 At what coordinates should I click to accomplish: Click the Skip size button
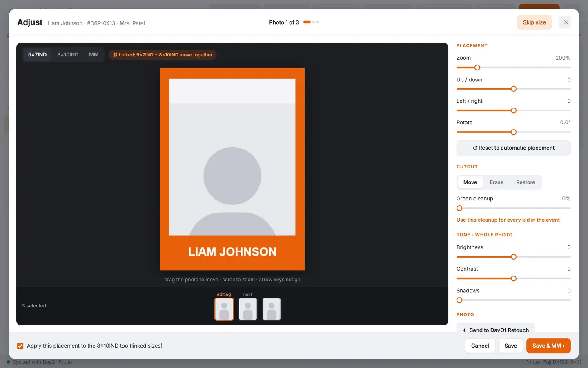click(x=535, y=22)
